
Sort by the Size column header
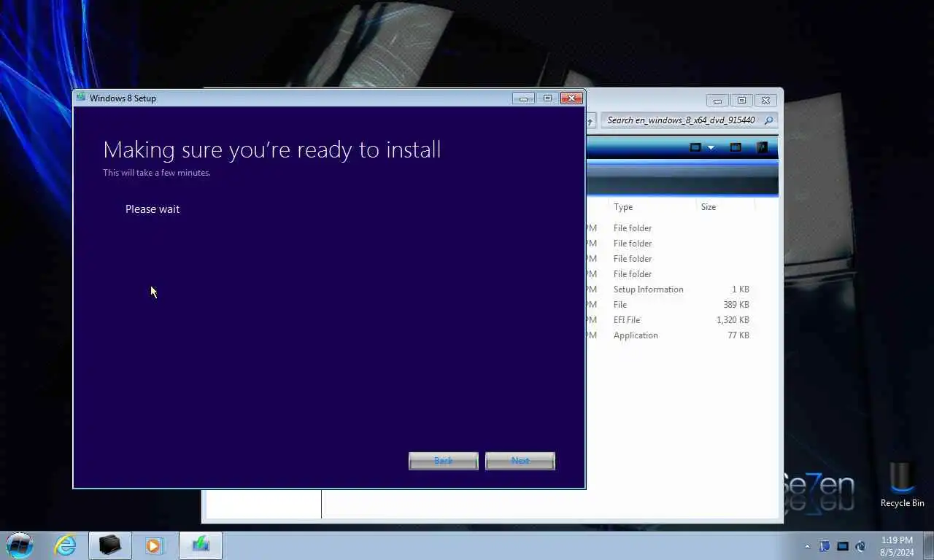[x=725, y=207]
